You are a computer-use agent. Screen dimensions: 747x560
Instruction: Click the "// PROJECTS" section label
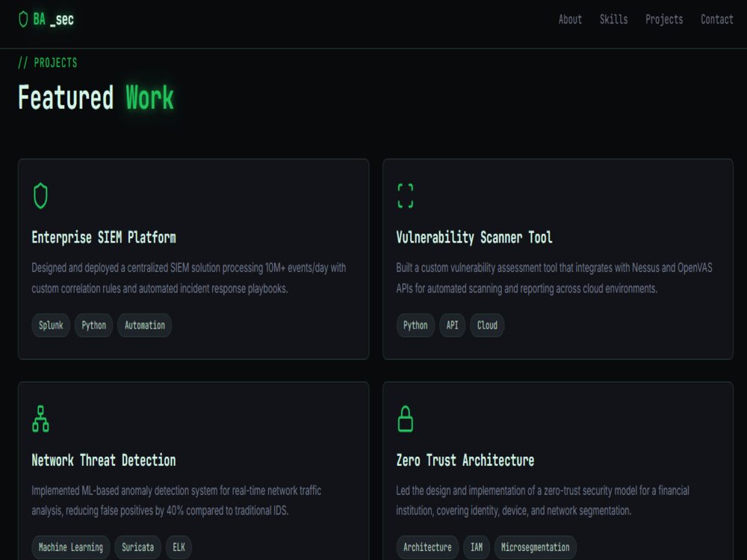point(48,63)
